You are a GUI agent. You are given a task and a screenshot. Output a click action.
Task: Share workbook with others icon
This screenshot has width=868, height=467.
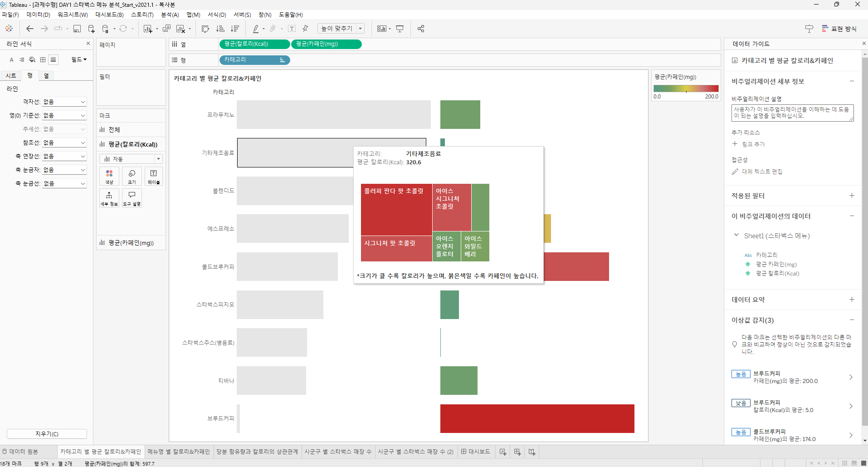pyautogui.click(x=421, y=29)
